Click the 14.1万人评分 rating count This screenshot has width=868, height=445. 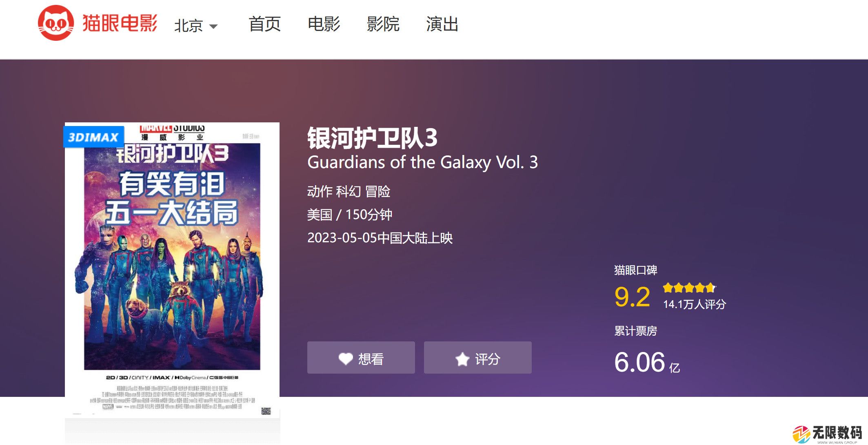tap(695, 304)
